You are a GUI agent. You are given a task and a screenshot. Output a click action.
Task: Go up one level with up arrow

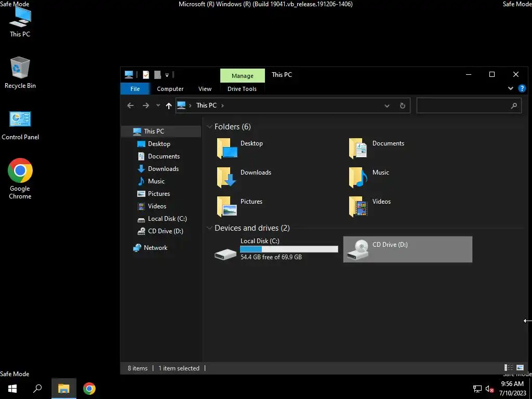pyautogui.click(x=169, y=105)
